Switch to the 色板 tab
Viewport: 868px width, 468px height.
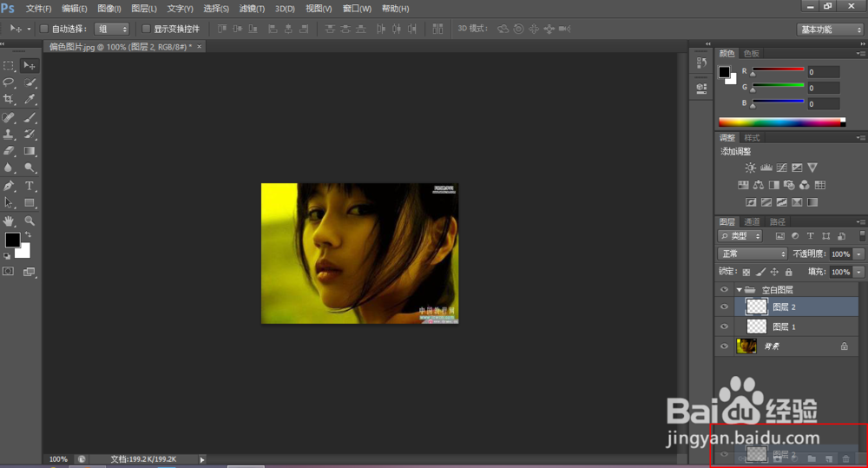click(x=751, y=53)
